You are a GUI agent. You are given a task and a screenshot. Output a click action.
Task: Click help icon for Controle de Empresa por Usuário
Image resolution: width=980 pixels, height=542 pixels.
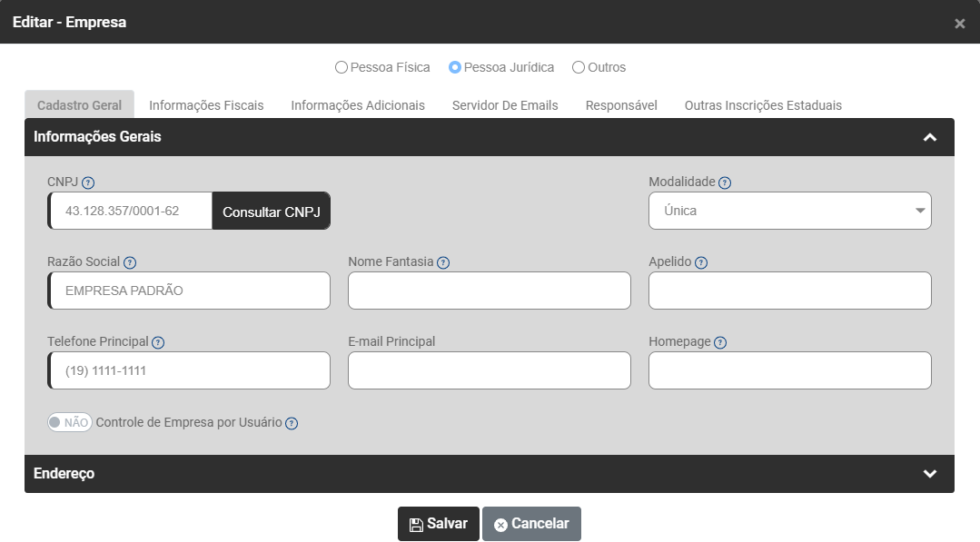pyautogui.click(x=292, y=423)
